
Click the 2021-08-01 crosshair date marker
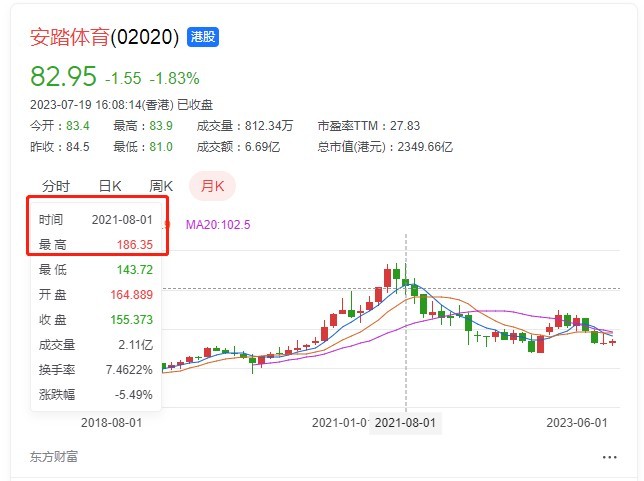pos(405,423)
